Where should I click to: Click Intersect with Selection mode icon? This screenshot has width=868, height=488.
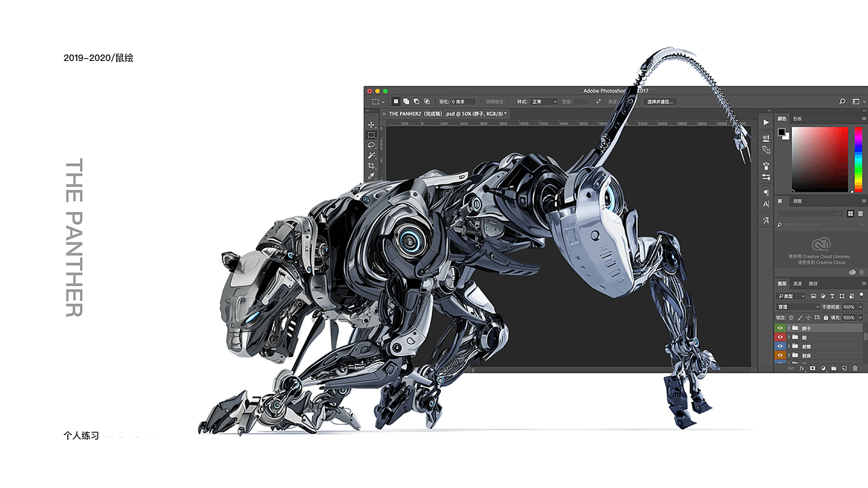[427, 101]
